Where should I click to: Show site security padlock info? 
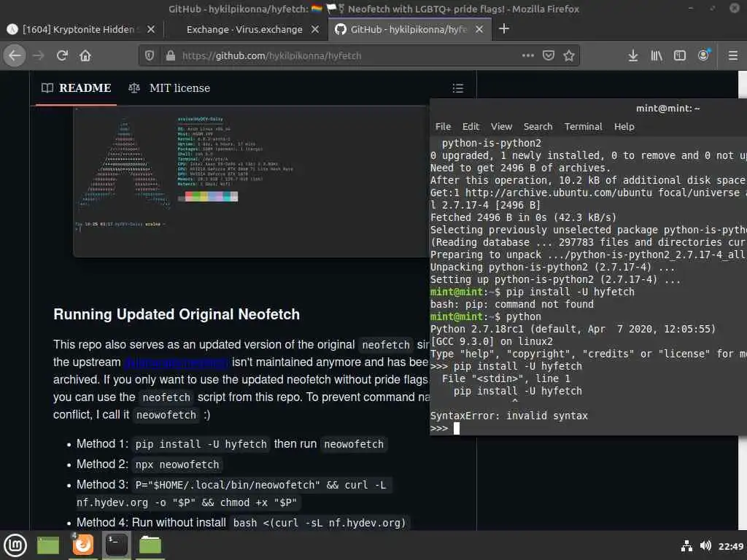point(171,55)
